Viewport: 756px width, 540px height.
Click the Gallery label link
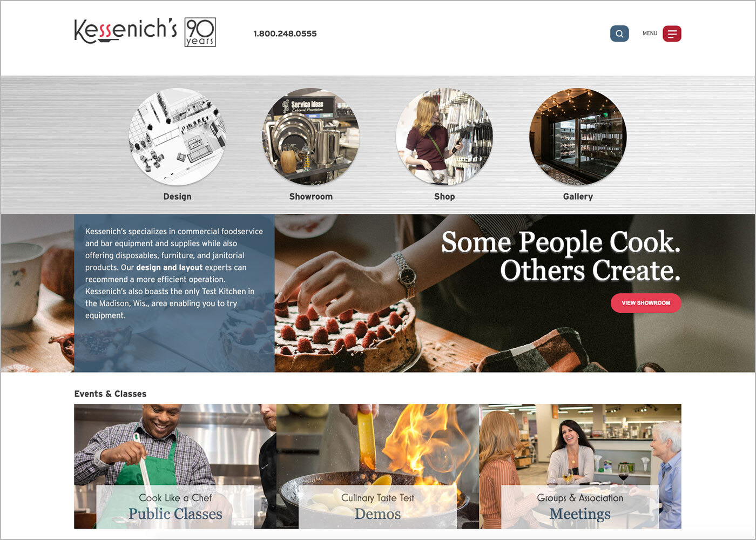pyautogui.click(x=578, y=197)
